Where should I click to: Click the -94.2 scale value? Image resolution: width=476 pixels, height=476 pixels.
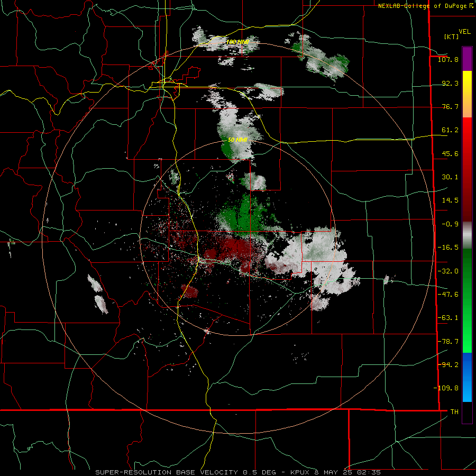448,364
